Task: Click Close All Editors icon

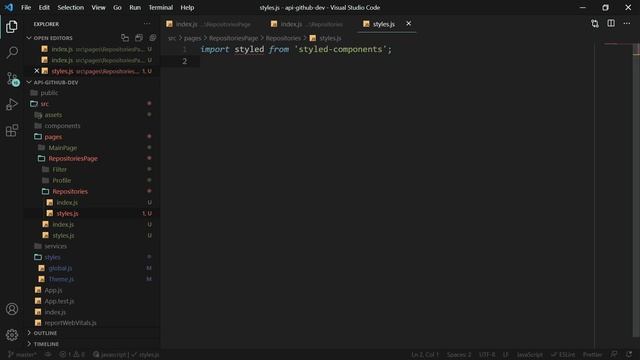Action: coord(153,38)
